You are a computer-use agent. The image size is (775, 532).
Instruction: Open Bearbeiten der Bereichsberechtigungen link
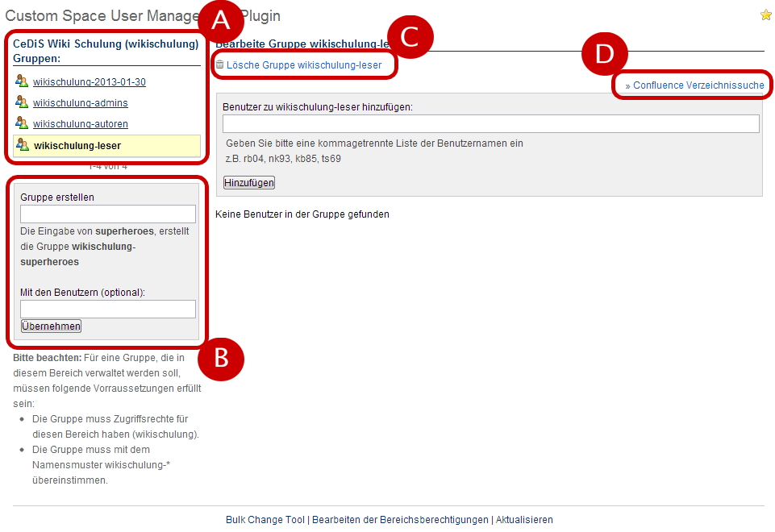pos(400,520)
